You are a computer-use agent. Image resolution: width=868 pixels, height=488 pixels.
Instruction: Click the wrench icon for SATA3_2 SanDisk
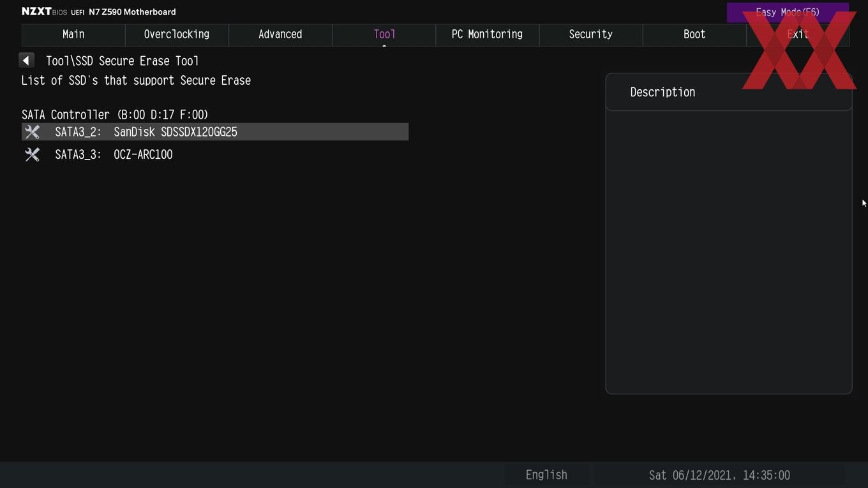pos(32,132)
